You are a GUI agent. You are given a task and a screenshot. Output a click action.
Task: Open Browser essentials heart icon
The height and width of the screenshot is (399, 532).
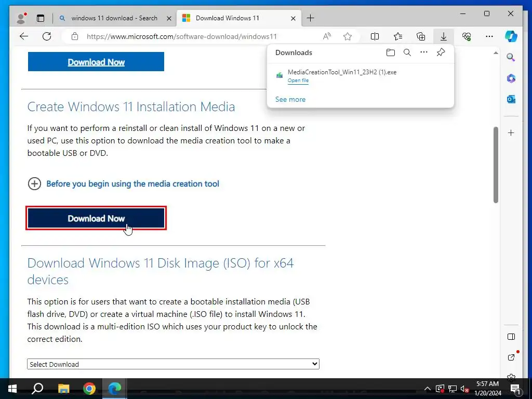click(x=467, y=36)
